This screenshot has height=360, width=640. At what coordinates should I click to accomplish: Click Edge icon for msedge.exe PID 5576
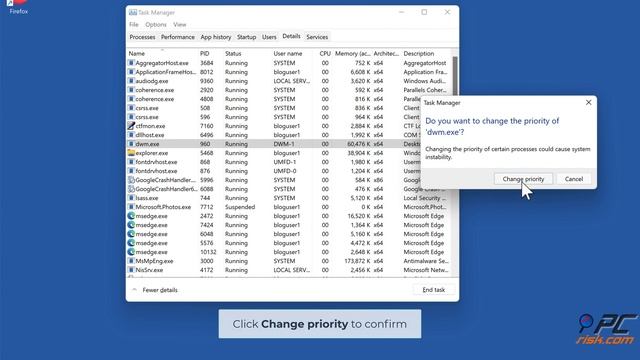click(x=131, y=243)
